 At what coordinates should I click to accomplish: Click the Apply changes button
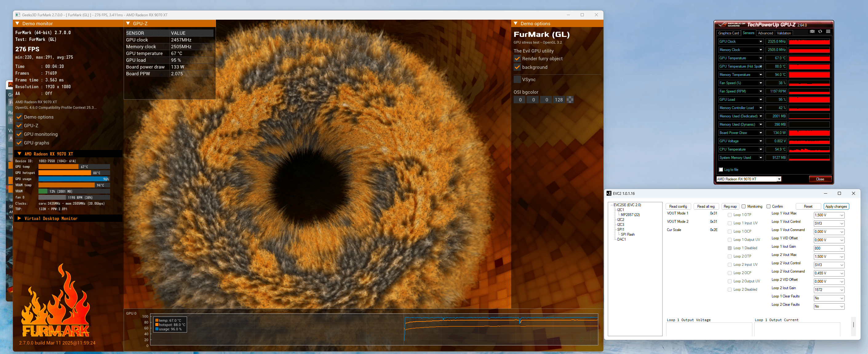(836, 206)
